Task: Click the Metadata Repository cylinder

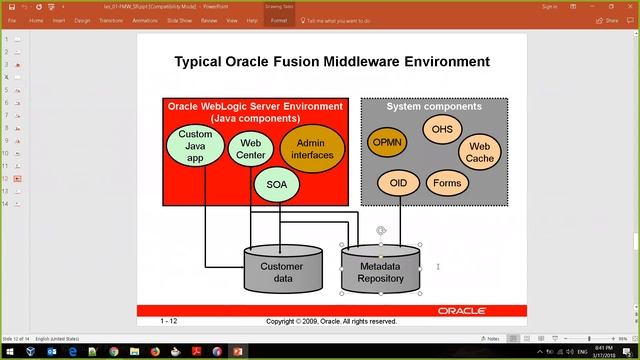Action: coord(380,269)
